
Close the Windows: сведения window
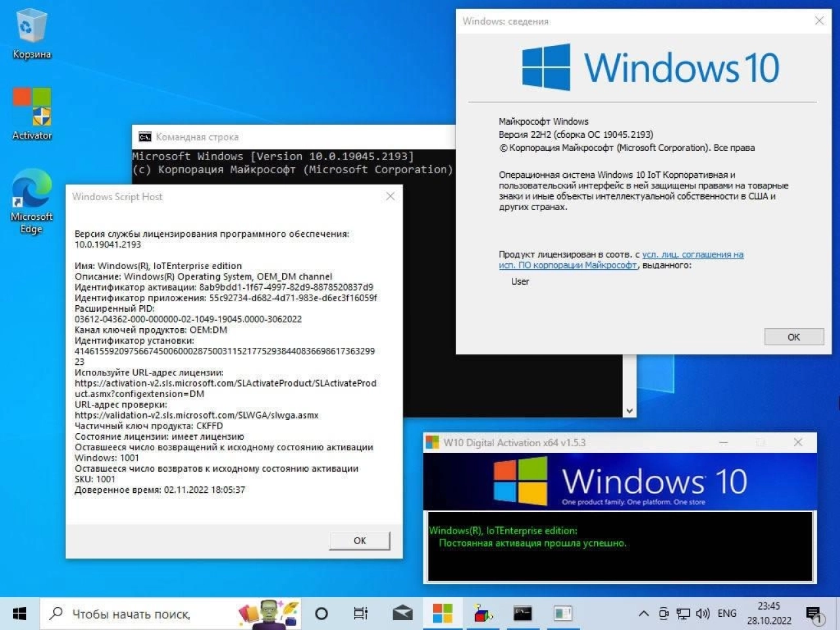click(819, 21)
